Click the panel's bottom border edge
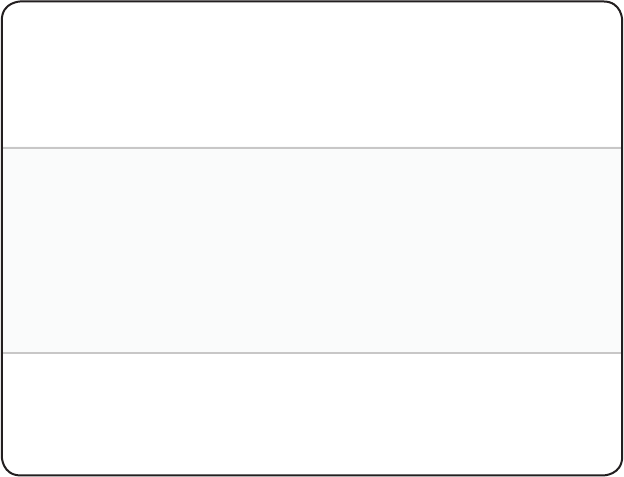Viewport: 624px width, 477px height. [312, 474]
